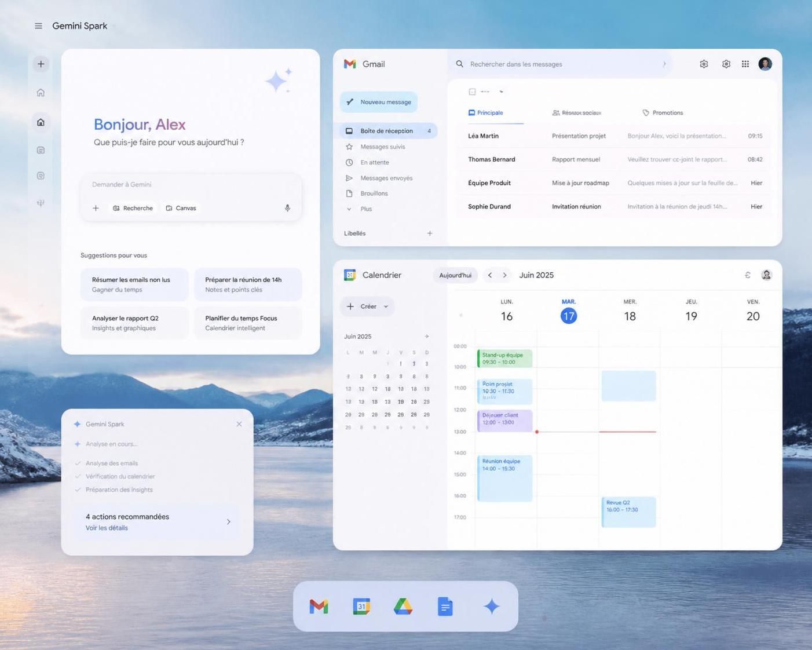Select Préparer la réunion de 14h suggestion

[x=248, y=284]
